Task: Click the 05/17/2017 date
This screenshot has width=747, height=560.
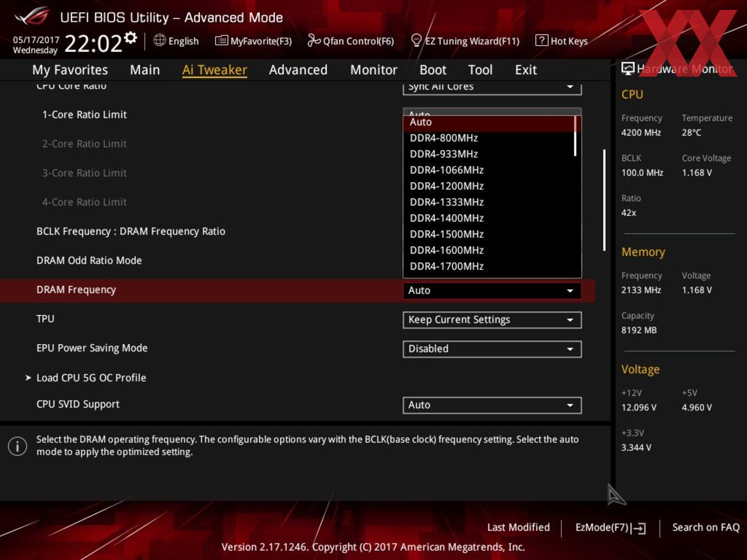Action: pyautogui.click(x=36, y=40)
